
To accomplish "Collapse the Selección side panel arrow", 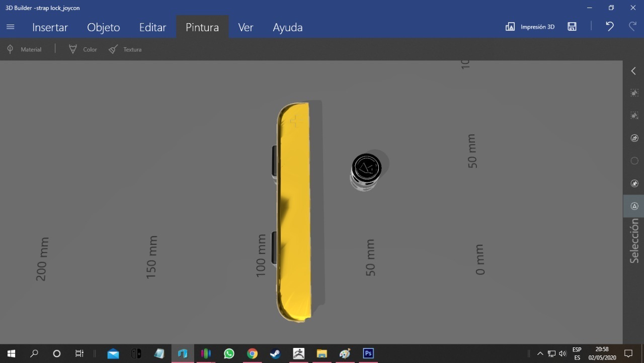I will pyautogui.click(x=633, y=71).
